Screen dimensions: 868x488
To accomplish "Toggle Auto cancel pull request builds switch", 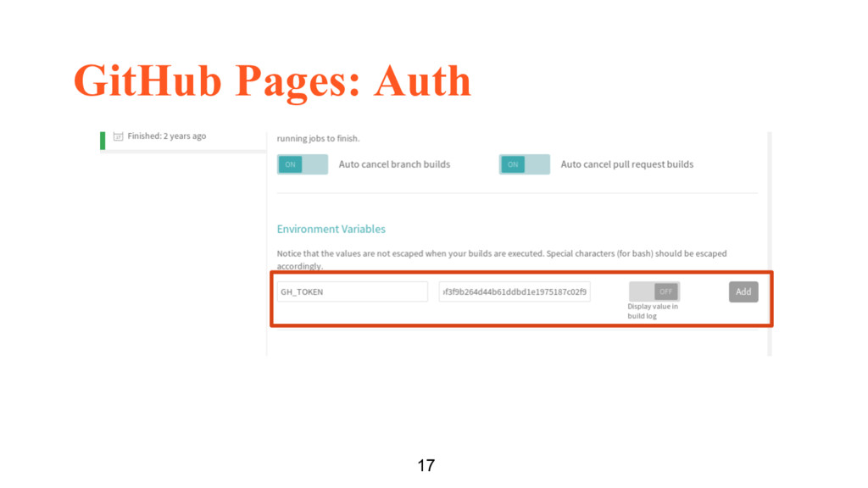I will [524, 164].
